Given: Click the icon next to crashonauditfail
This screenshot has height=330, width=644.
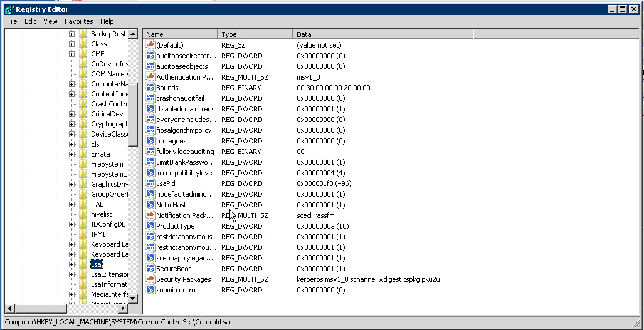Looking at the screenshot, I should [150, 98].
